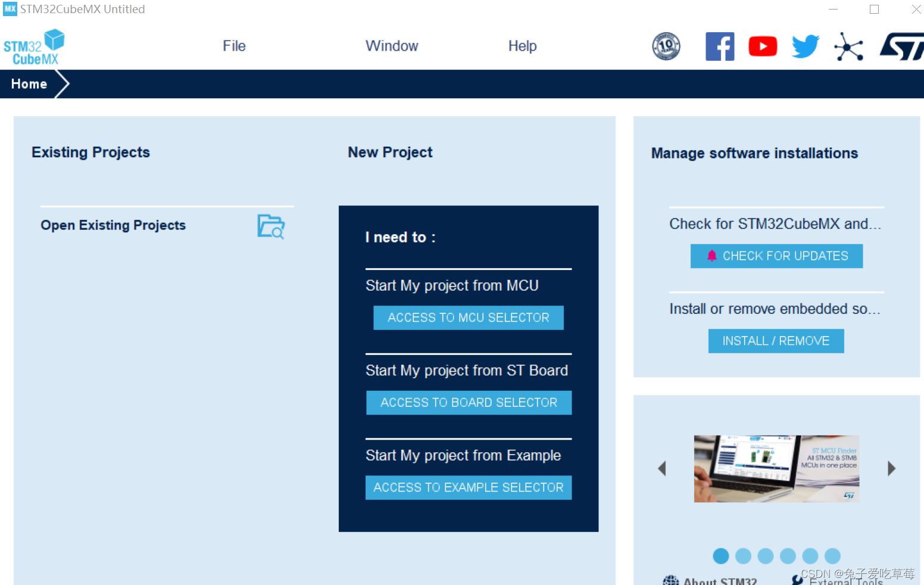
Task: Click the ST company logo
Action: click(x=902, y=46)
